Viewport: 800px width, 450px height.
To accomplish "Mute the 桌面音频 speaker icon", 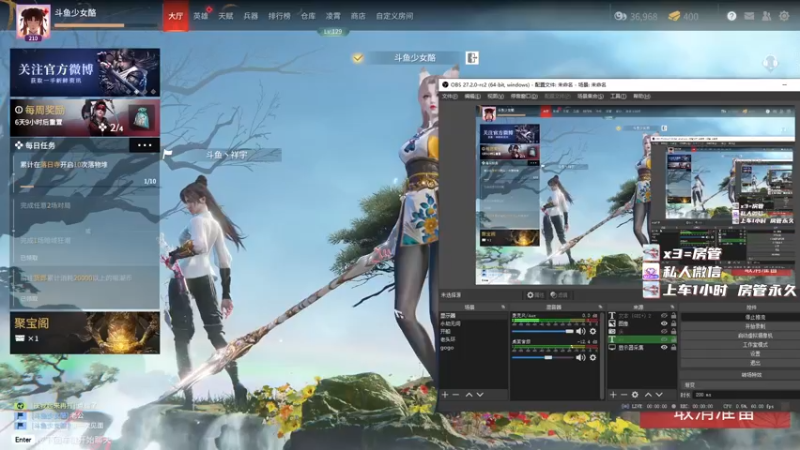I will [581, 358].
